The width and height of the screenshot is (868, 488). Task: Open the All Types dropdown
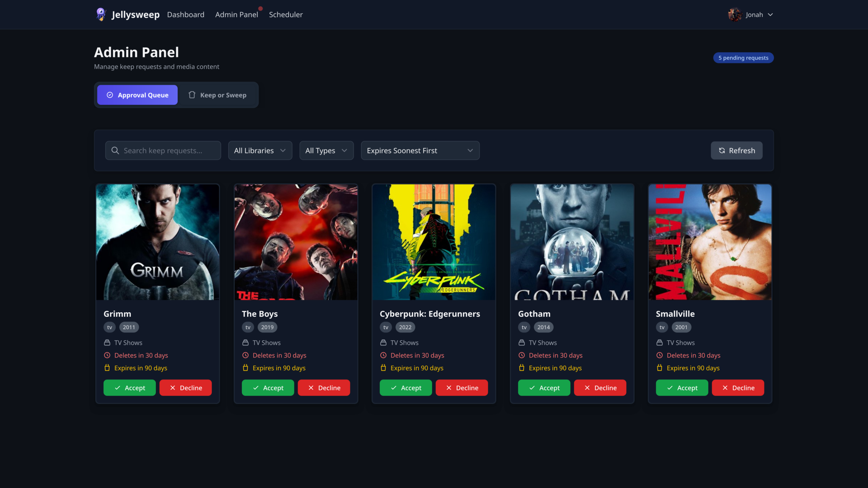click(326, 150)
